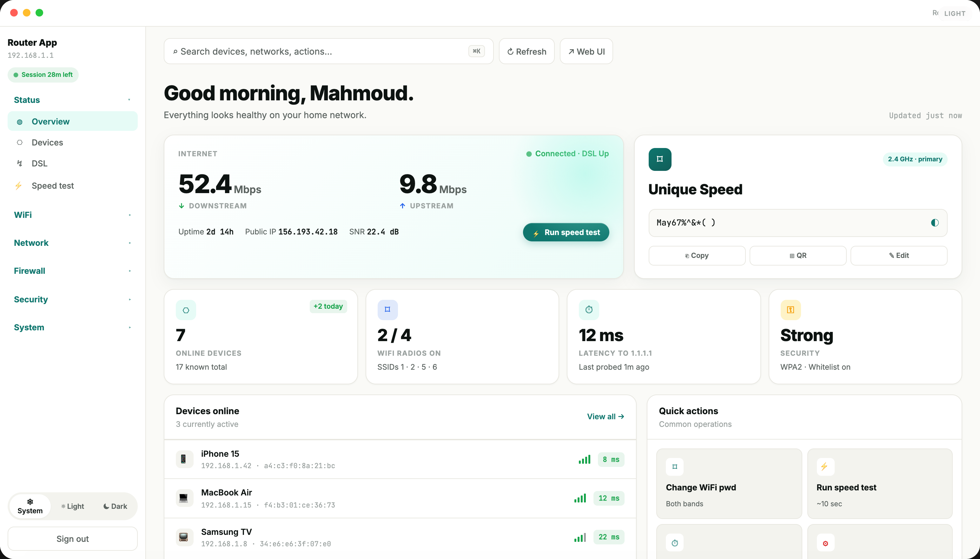Click the latency clock icon
Screen dimensions: 980x559
click(x=589, y=310)
